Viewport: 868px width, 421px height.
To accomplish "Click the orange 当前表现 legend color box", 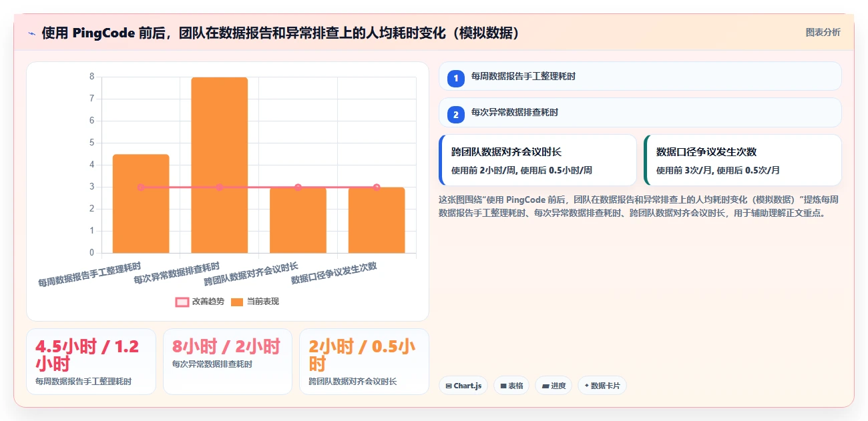I will click(x=237, y=302).
